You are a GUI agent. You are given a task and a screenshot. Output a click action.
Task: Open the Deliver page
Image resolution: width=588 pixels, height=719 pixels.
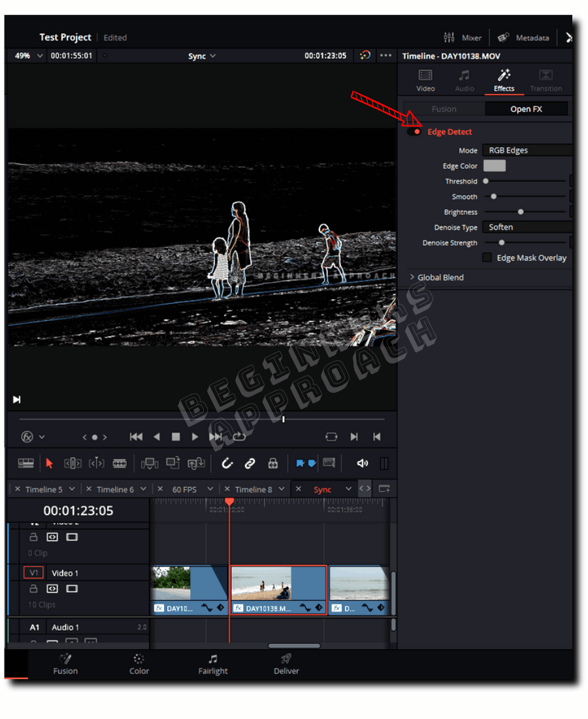pos(286,665)
